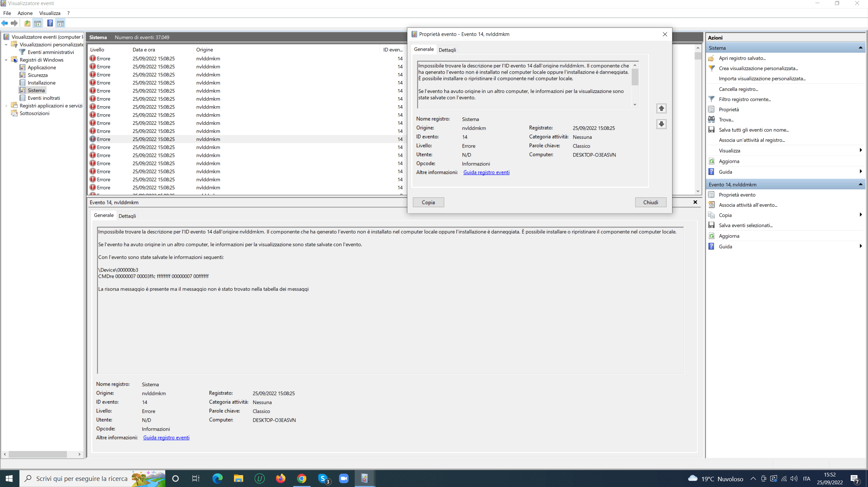
Task: Click the Copia button in dialog
Action: coord(428,202)
